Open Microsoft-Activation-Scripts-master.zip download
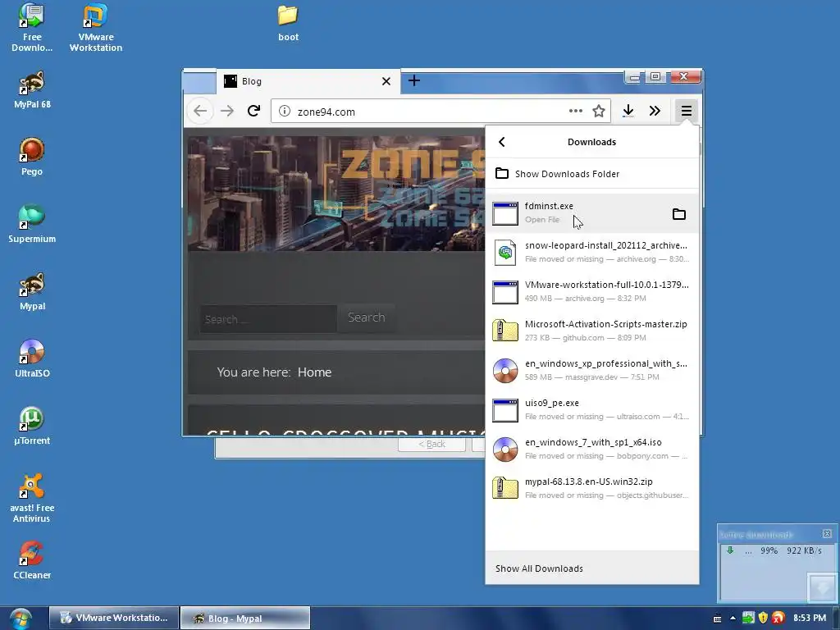This screenshot has width=840, height=630. (592, 331)
